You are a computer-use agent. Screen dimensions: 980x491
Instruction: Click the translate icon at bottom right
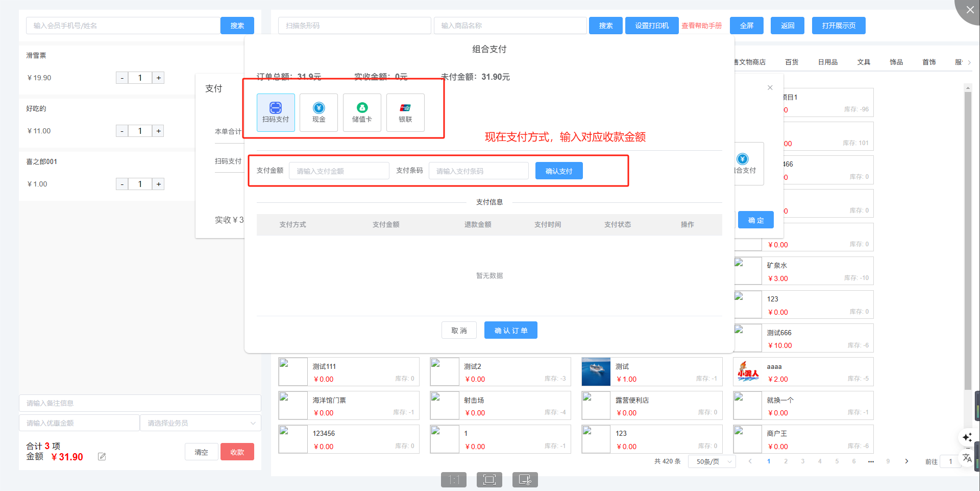[967, 458]
